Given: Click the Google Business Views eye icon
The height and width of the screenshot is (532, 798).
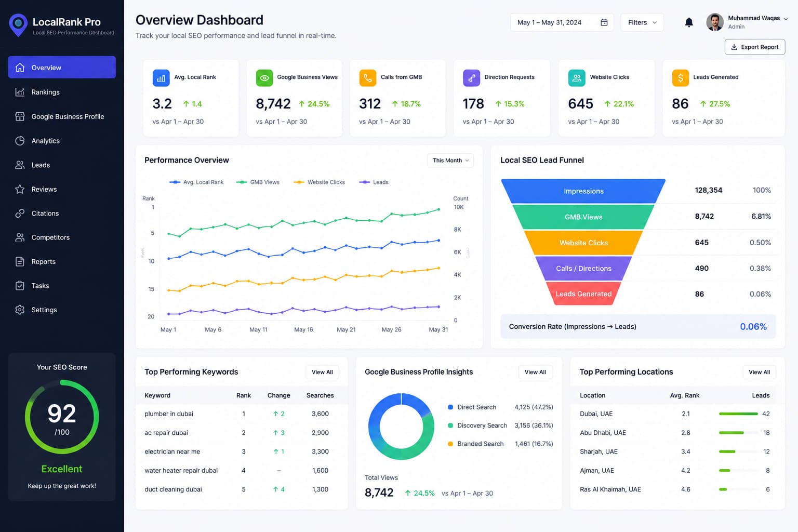Looking at the screenshot, I should click(264, 78).
